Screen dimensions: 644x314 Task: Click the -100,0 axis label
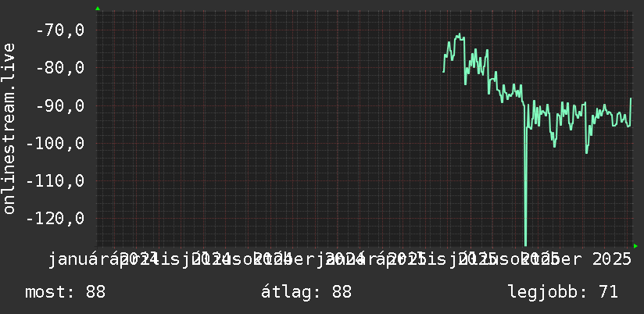click(x=55, y=143)
